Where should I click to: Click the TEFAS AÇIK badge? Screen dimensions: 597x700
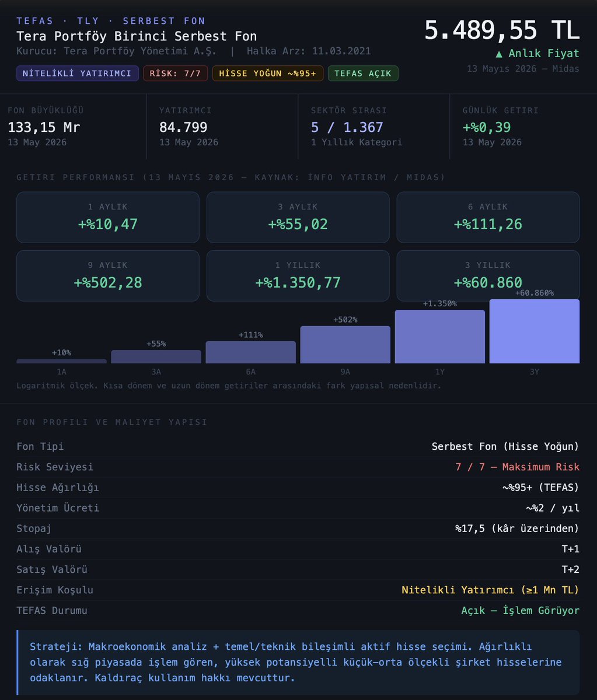(363, 73)
